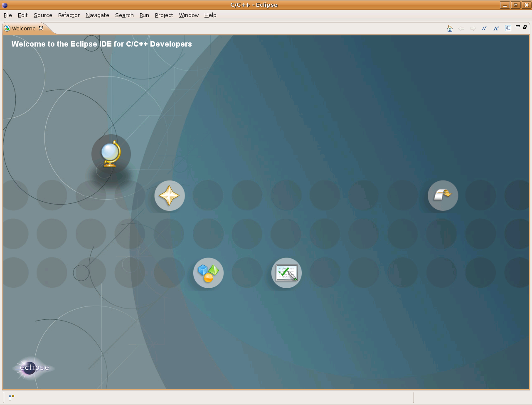Viewport: 532px width, 405px height.
Task: Open the Window menu
Action: point(189,15)
